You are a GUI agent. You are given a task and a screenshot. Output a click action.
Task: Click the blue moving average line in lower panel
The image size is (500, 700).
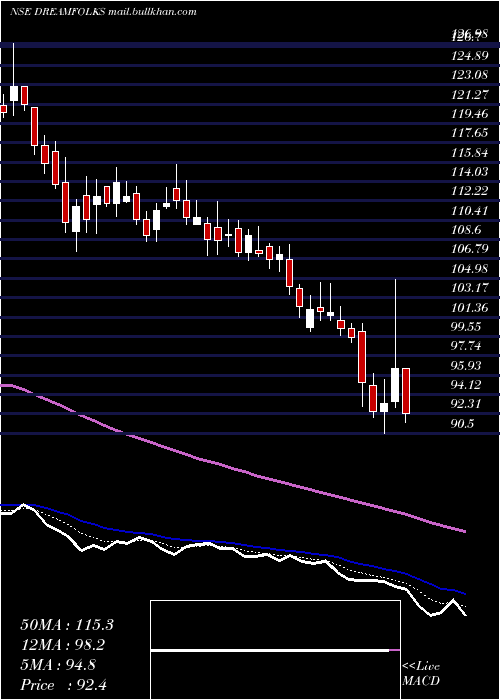pyautogui.click(x=232, y=543)
